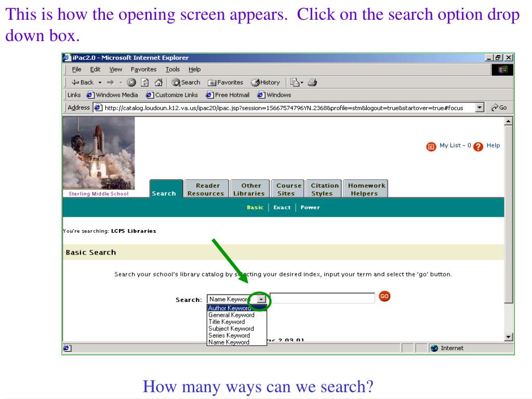Click the space shuttle school image

(99, 153)
